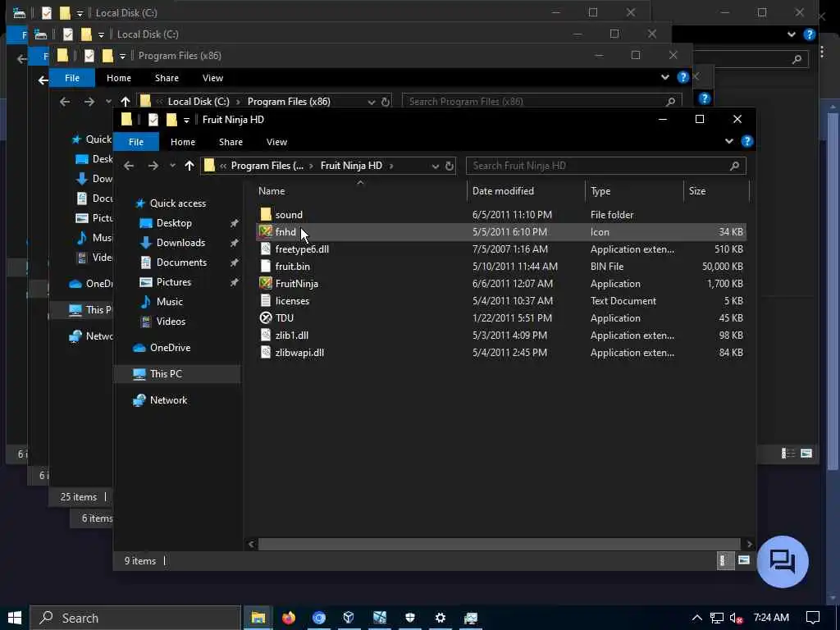Viewport: 840px width, 630px height.
Task: Open Music in navigation pane
Action: [169, 302]
